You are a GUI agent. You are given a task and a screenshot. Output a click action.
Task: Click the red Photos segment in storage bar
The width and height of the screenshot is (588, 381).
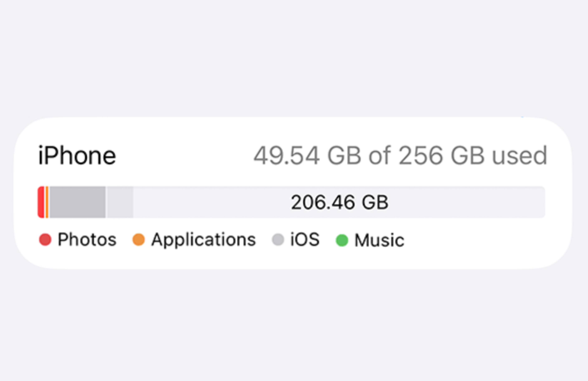41,202
